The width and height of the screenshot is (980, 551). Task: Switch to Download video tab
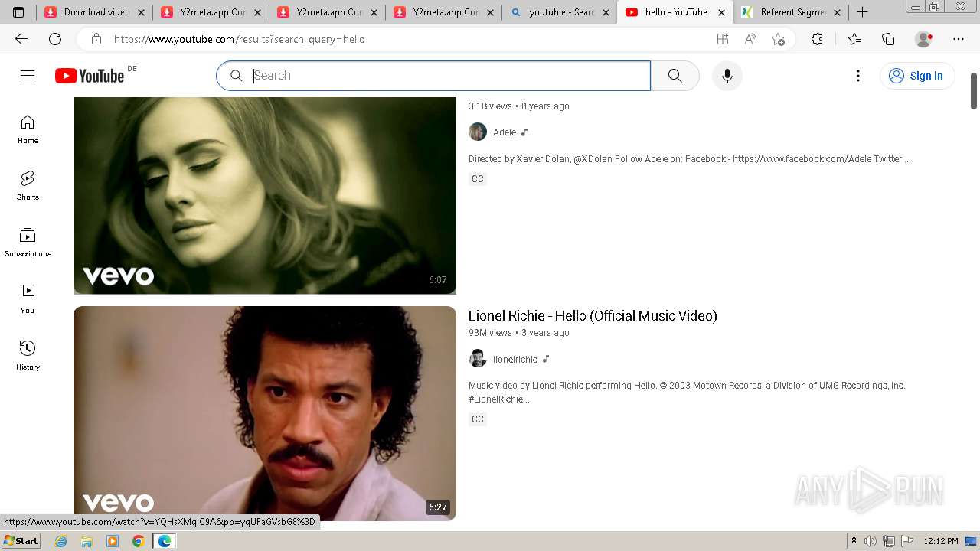(x=94, y=12)
